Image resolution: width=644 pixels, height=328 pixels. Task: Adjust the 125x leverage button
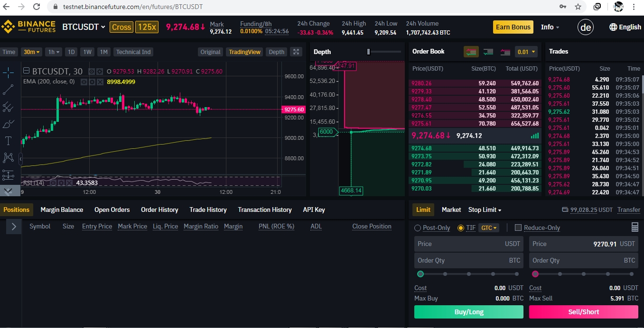tap(147, 27)
